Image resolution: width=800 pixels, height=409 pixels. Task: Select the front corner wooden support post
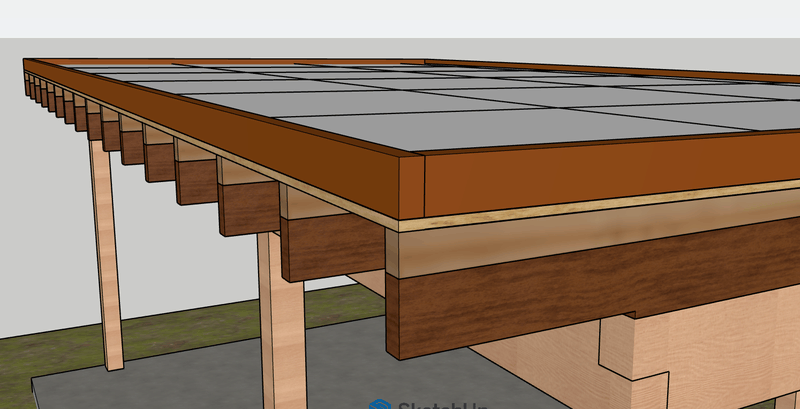[x=282, y=321]
